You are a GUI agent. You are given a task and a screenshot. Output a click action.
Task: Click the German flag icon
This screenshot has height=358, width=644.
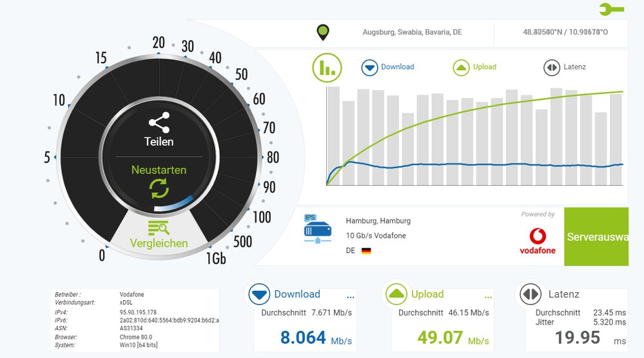click(x=366, y=251)
